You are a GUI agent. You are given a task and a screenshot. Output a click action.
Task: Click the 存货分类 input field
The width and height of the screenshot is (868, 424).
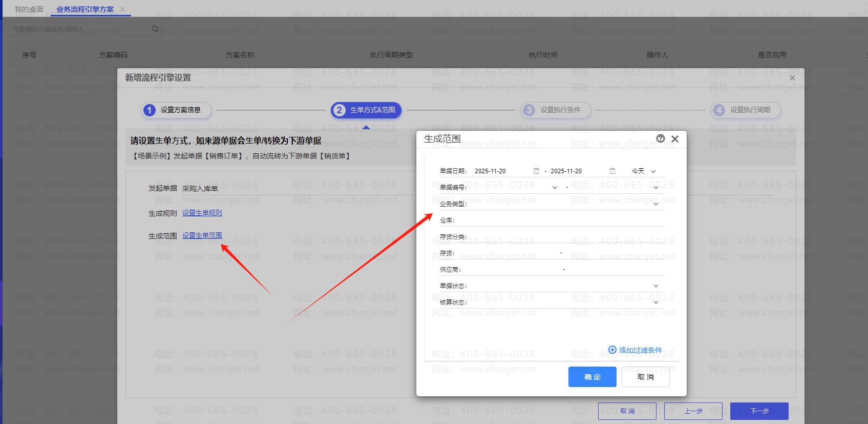pos(566,237)
